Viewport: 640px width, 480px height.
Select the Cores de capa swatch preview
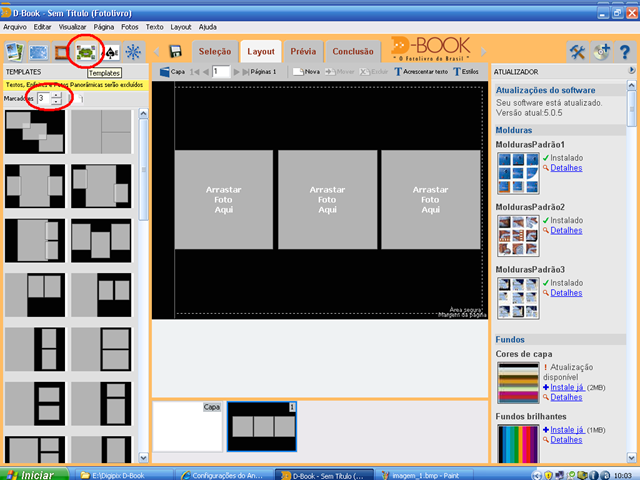point(518,383)
